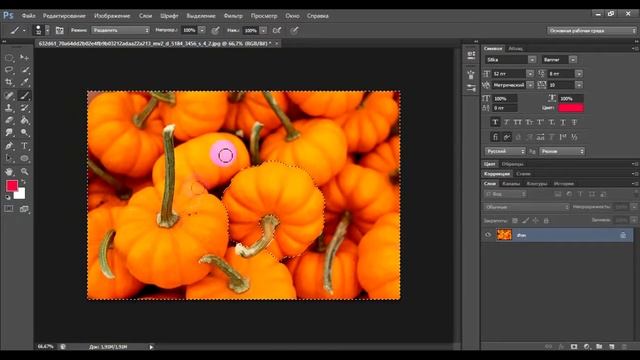The image size is (640, 360).
Task: Click the add layer mask icon
Action: coord(574,347)
